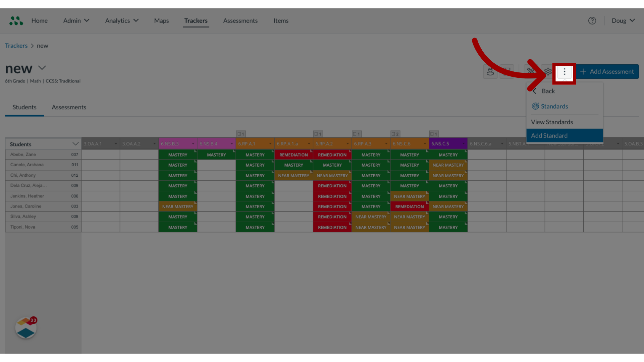Select the Students tab

tap(24, 107)
